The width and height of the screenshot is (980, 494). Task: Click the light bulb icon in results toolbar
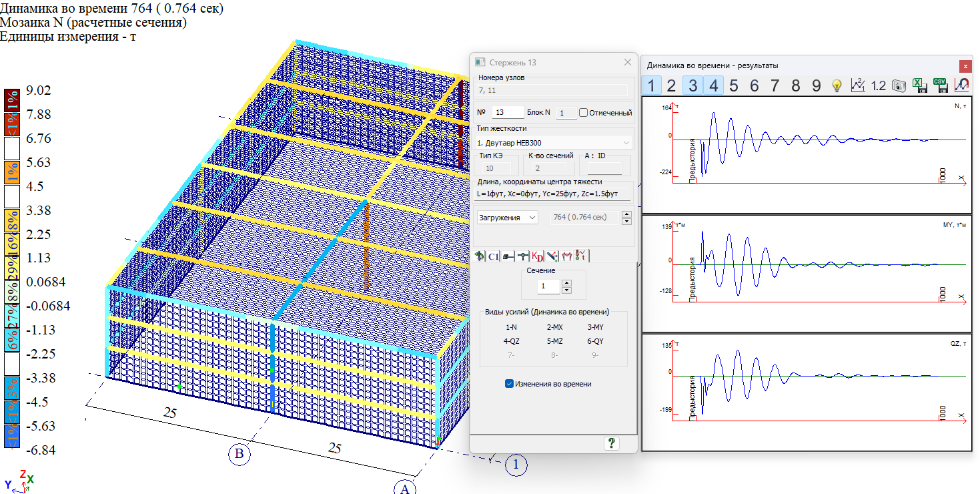coord(837,85)
